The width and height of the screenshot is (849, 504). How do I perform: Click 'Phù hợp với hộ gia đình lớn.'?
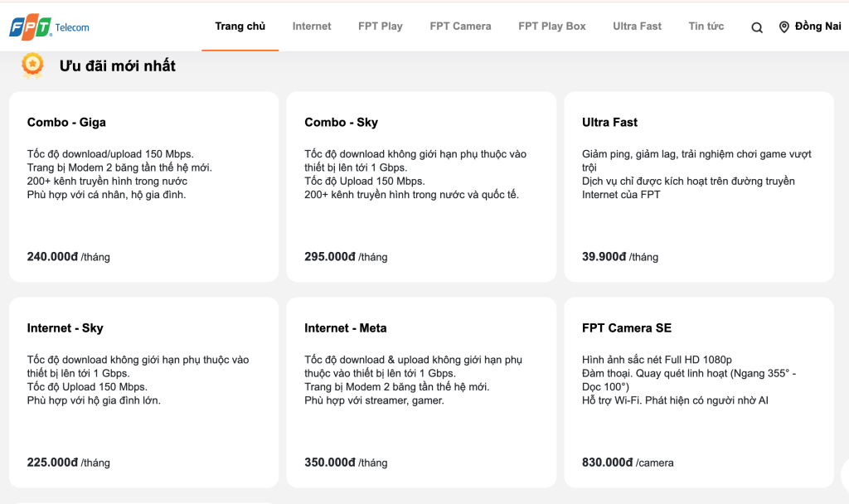click(x=94, y=400)
